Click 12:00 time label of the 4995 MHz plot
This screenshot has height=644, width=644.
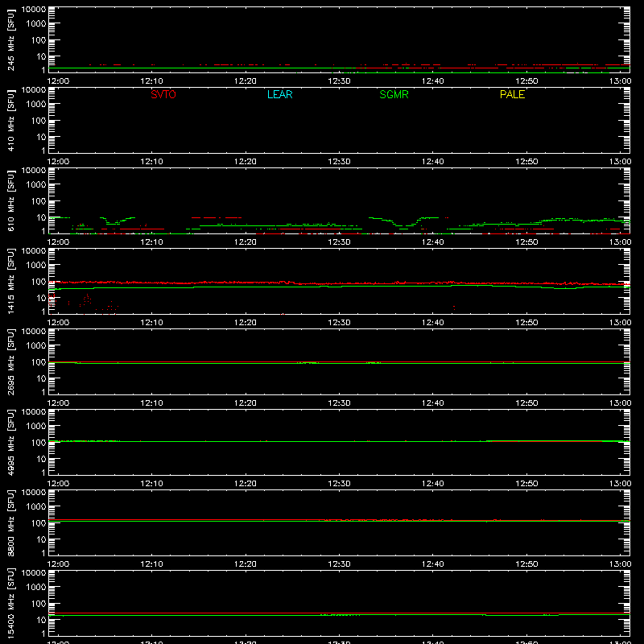click(x=58, y=484)
